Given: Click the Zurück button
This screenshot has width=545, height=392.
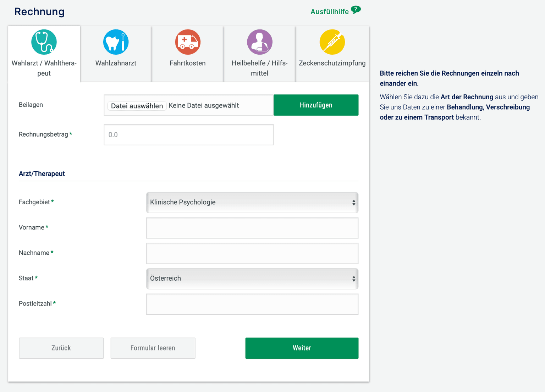Looking at the screenshot, I should (x=61, y=348).
